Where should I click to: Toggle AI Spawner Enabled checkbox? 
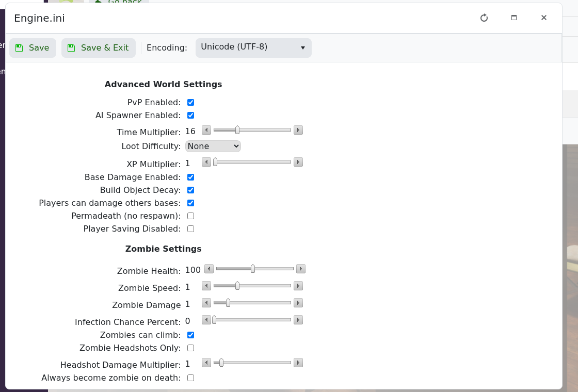point(190,116)
